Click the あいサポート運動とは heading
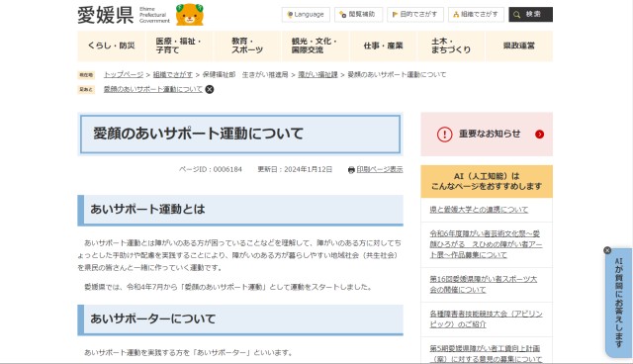Image resolution: width=633 pixels, height=364 pixels. [147, 209]
